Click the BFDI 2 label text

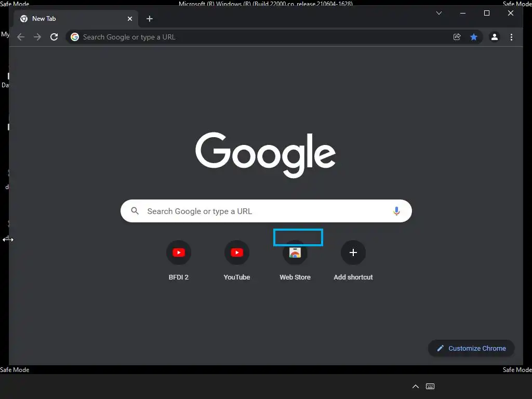[179, 277]
